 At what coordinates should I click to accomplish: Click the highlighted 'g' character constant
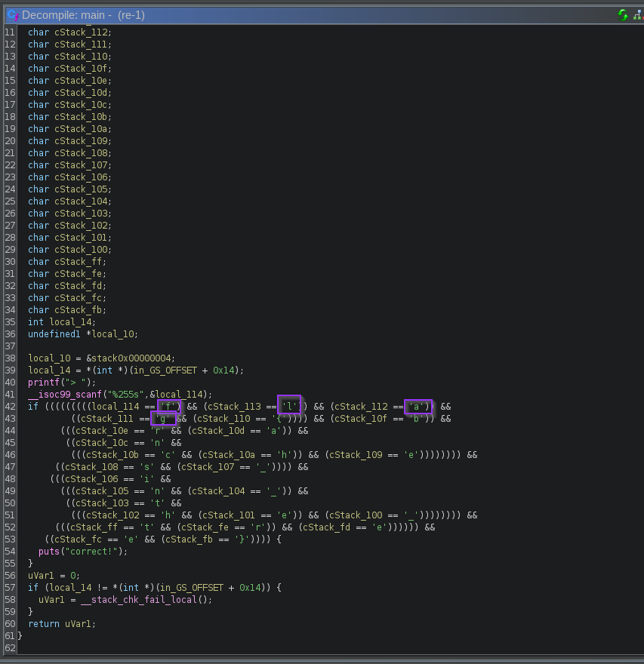click(x=164, y=419)
